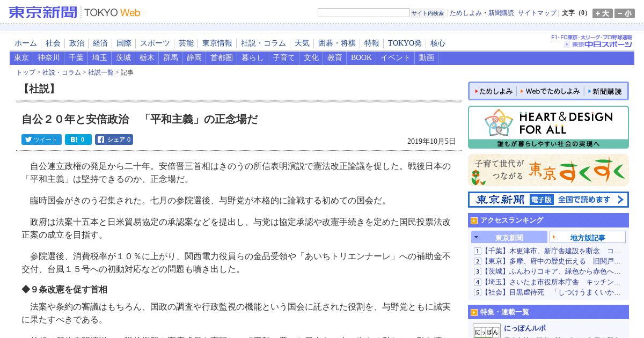Viewport: 644px width, 338px height.
Task: Open the 芸能 menu item
Action: pos(186,43)
